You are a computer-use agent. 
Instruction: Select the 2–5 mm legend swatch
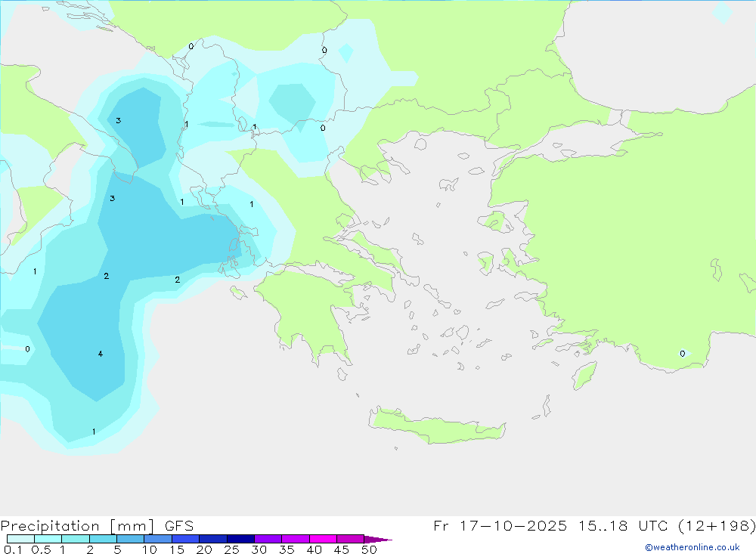[103, 539]
